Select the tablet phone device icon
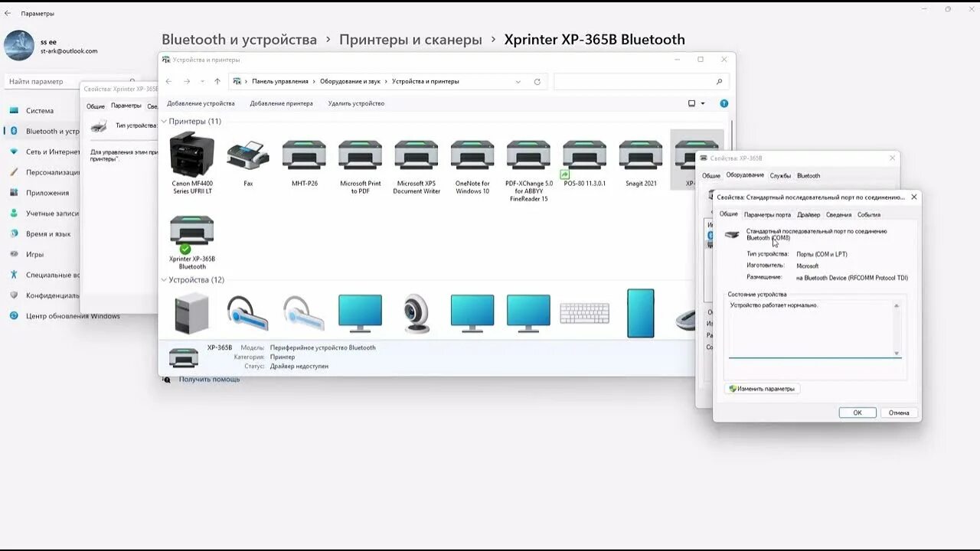The width and height of the screenshot is (980, 551). coord(641,313)
